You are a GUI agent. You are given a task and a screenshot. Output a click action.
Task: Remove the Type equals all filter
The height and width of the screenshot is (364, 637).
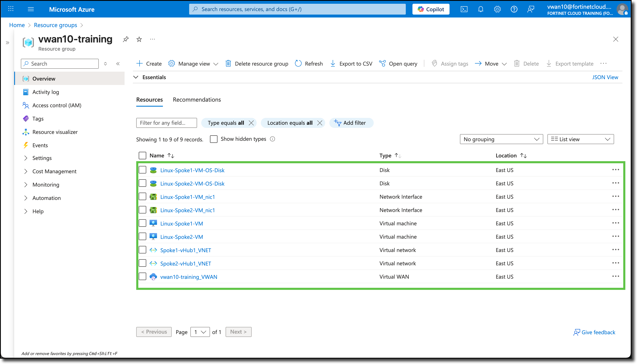click(x=251, y=123)
